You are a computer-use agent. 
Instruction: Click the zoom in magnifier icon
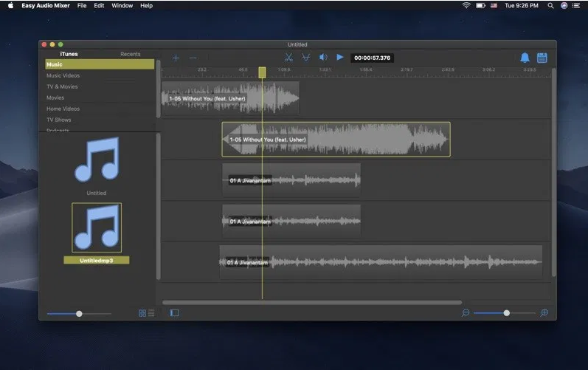click(x=544, y=313)
